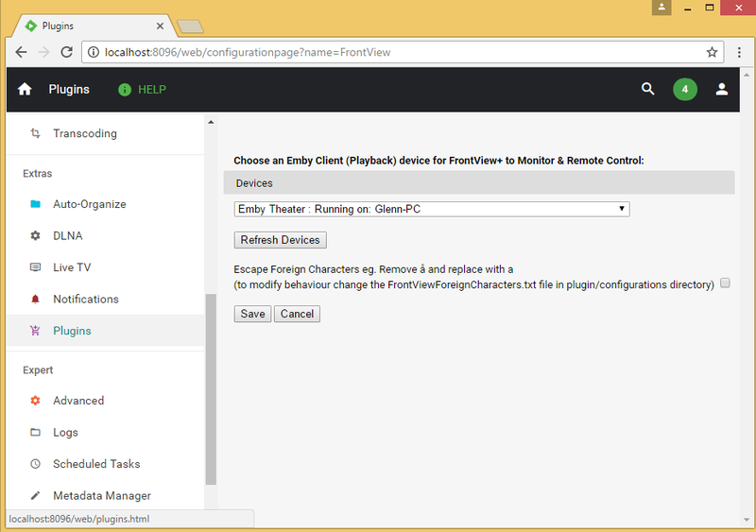Image resolution: width=756 pixels, height=532 pixels.
Task: Click Chrome profile icon in title bar
Action: pos(661,7)
